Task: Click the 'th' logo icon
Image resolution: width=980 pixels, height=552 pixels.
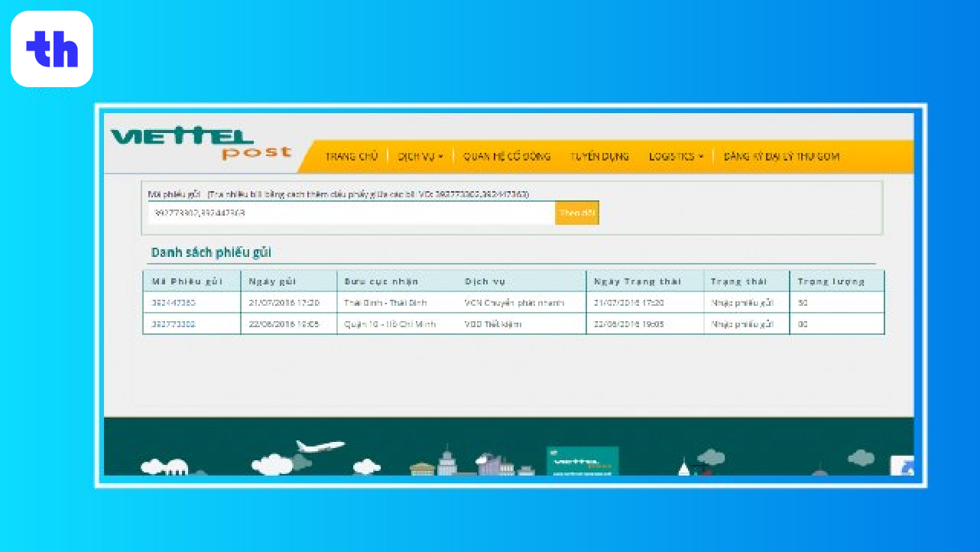Action: point(52,49)
